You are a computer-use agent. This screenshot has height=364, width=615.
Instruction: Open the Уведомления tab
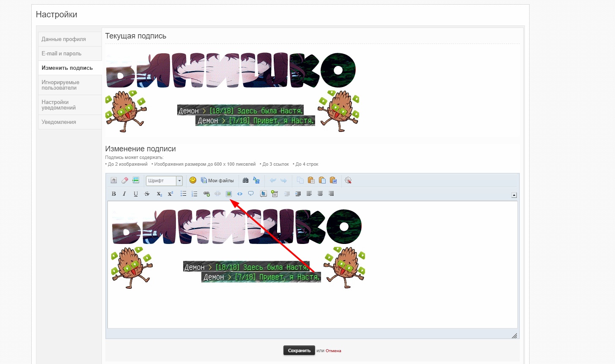[70, 122]
